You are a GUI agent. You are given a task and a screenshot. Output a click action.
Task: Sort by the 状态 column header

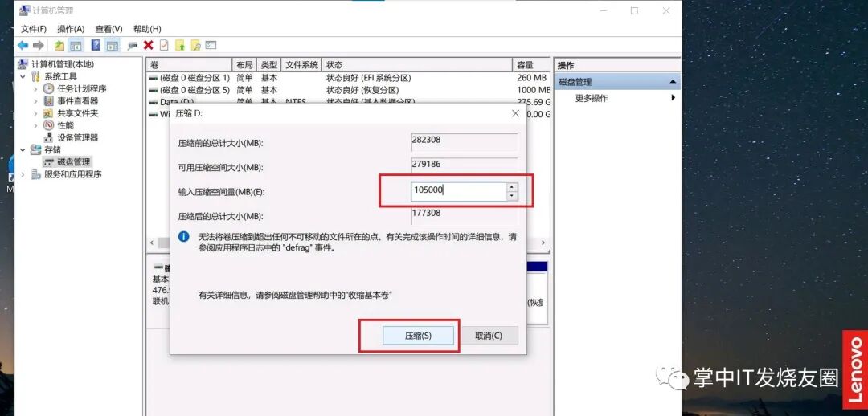(417, 65)
